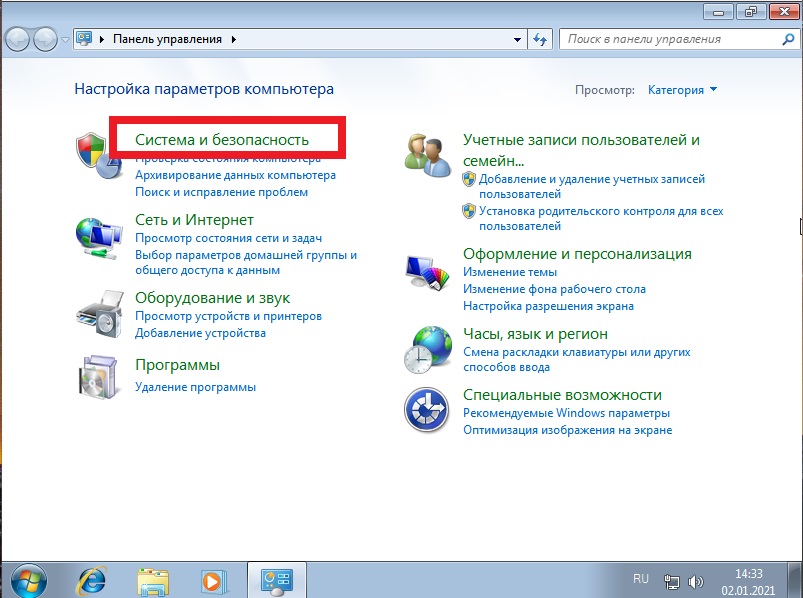
Task: Expand the address bar history dropdown arrow
Action: [x=517, y=39]
